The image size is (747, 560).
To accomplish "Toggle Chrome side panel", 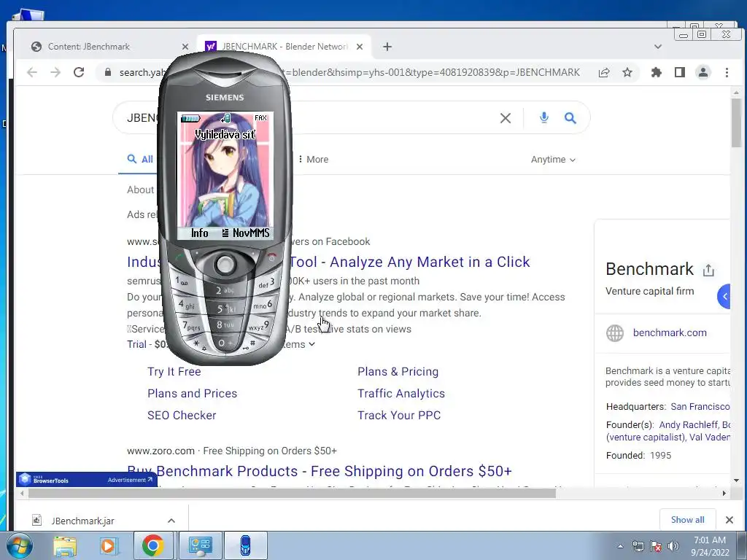I will 680,72.
